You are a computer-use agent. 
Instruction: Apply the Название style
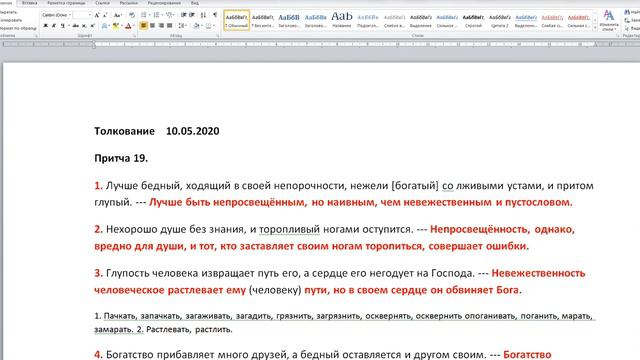click(x=342, y=20)
